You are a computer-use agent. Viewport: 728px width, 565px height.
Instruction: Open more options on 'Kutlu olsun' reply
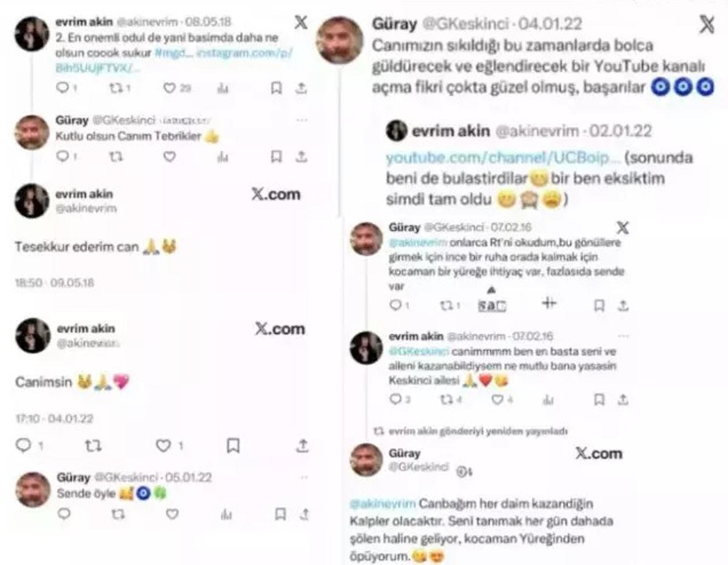[x=302, y=120]
